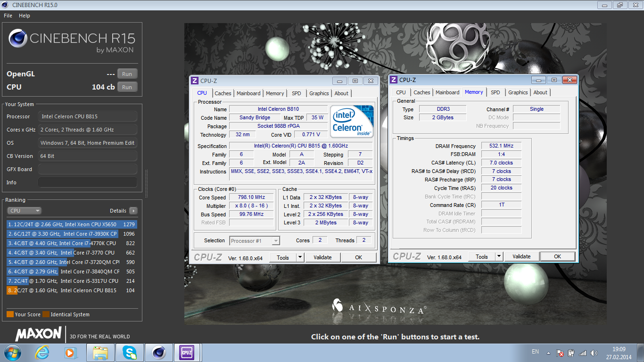Select ranking entry Core i5-3317U

click(x=71, y=281)
